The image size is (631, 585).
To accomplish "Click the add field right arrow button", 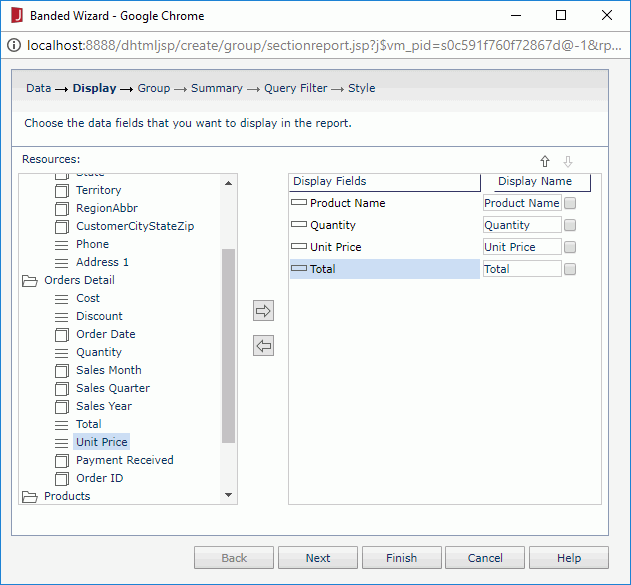I will [263, 311].
